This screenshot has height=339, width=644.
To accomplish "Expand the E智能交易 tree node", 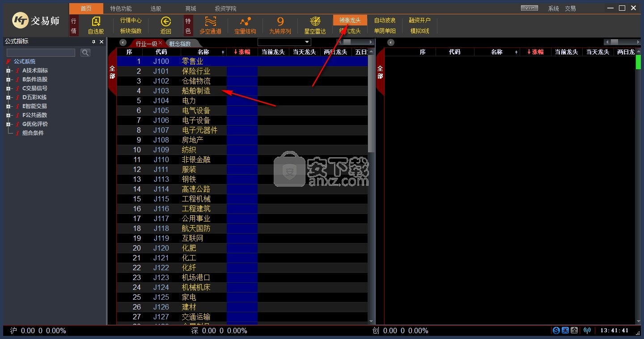I will pos(8,106).
